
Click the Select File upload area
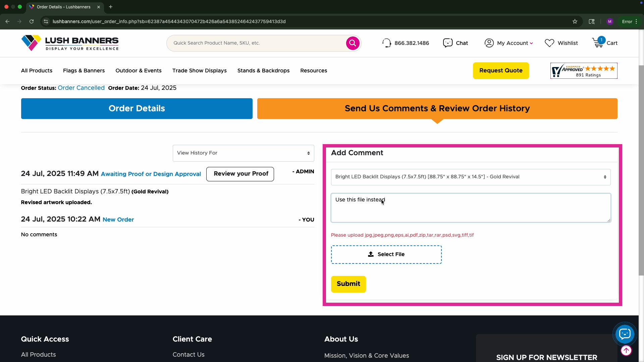[x=386, y=254]
